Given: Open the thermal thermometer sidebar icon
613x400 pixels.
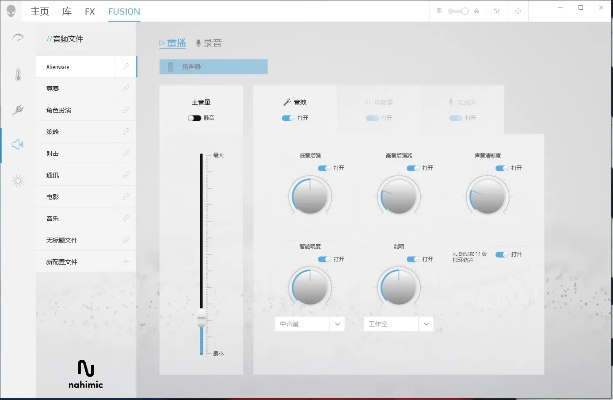Looking at the screenshot, I should pos(17,74).
